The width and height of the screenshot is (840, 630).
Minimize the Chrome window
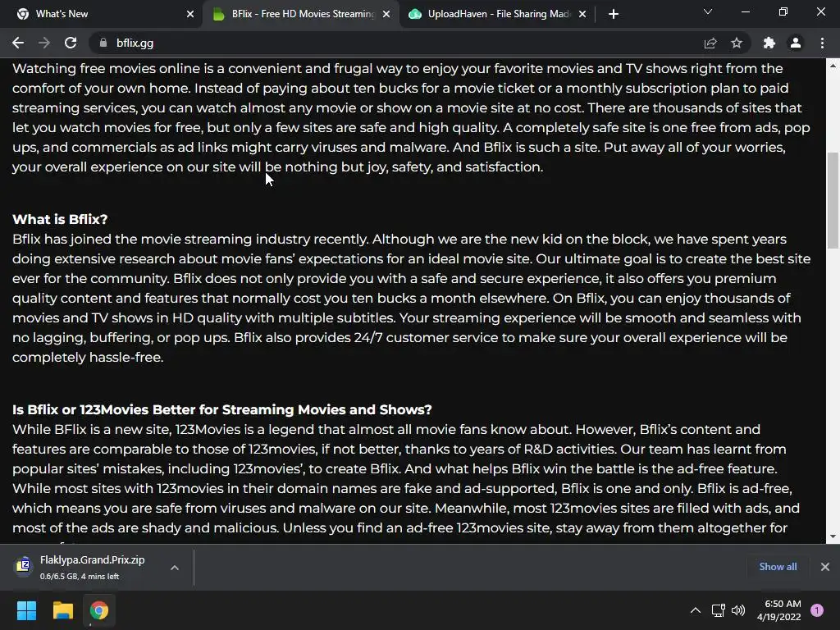(745, 11)
